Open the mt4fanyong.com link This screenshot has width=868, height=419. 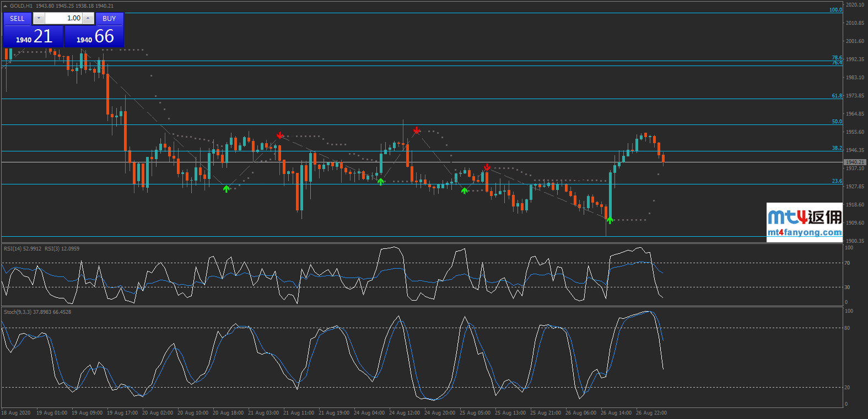tap(805, 232)
